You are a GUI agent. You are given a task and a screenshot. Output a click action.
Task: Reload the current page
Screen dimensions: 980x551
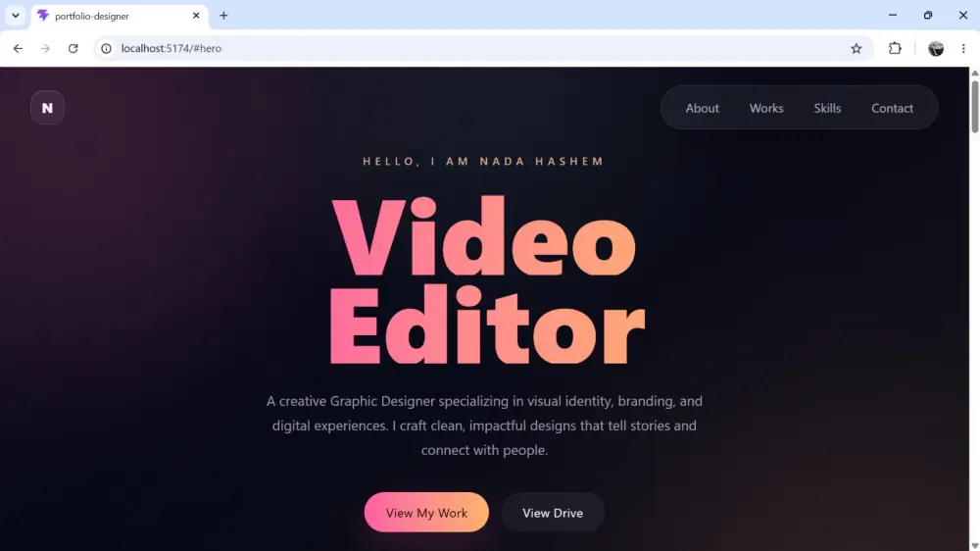(x=73, y=48)
